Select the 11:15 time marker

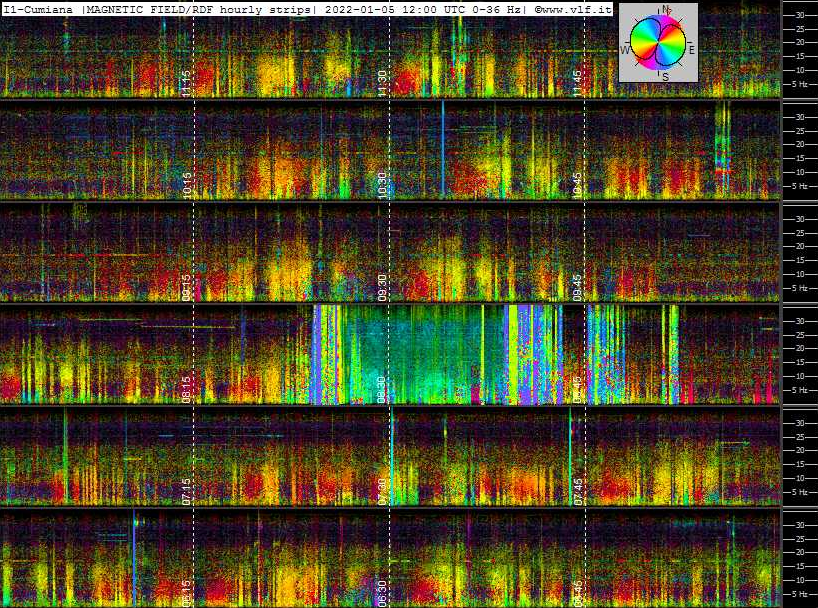(x=187, y=84)
